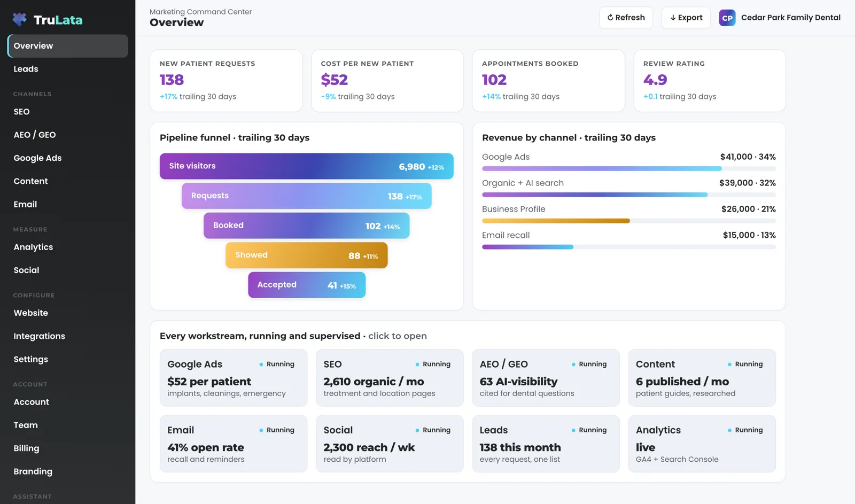Click the Running status on Google Ads card
The image size is (855, 504).
click(277, 364)
